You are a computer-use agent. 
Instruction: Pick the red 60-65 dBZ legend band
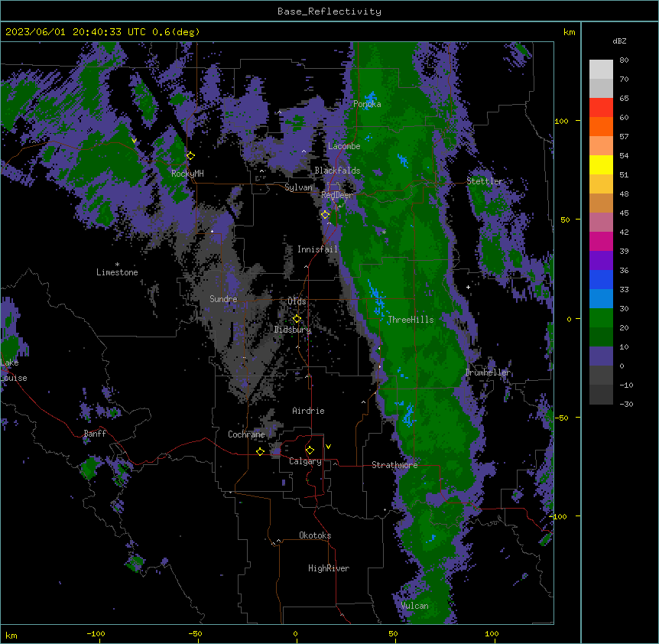click(601, 108)
